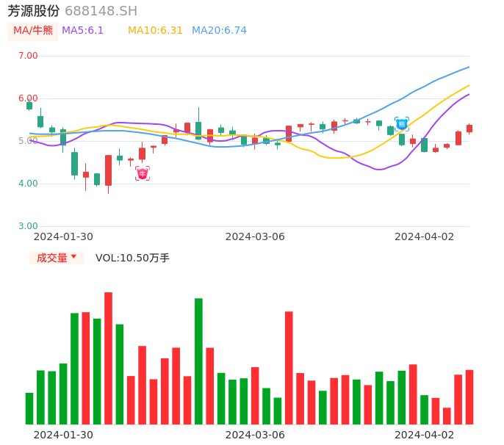
Task: Click the red dropdown arrow beside 成交量
Action: coord(73,257)
